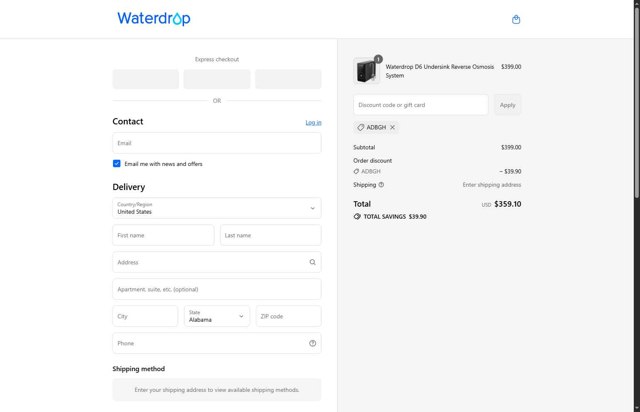Click the Waterdrop D6 product thumbnail
The image size is (640, 412).
click(367, 71)
